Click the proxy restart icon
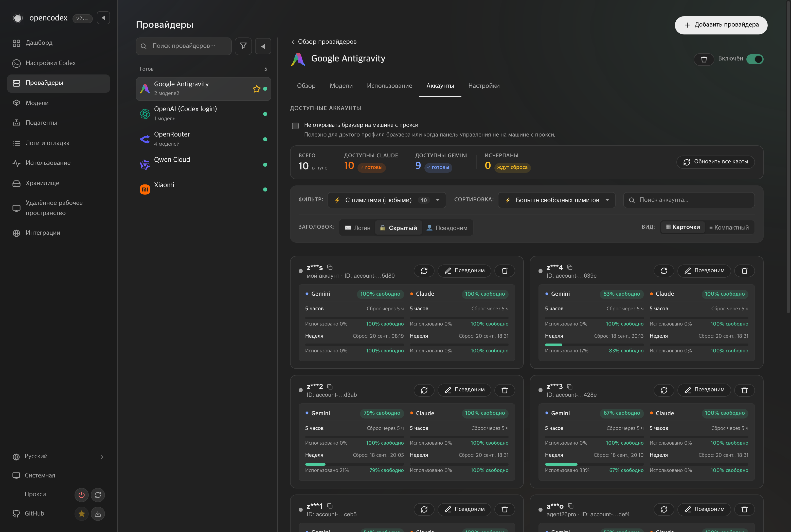791x532 pixels. (98, 495)
